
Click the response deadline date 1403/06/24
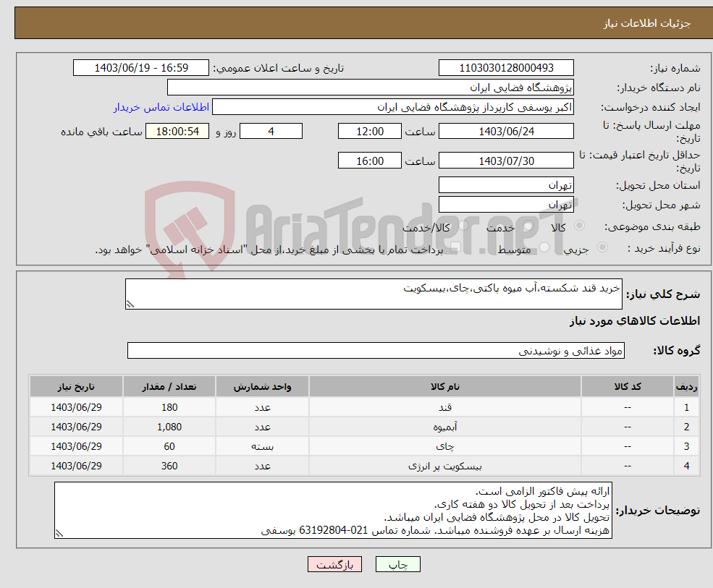(x=506, y=132)
